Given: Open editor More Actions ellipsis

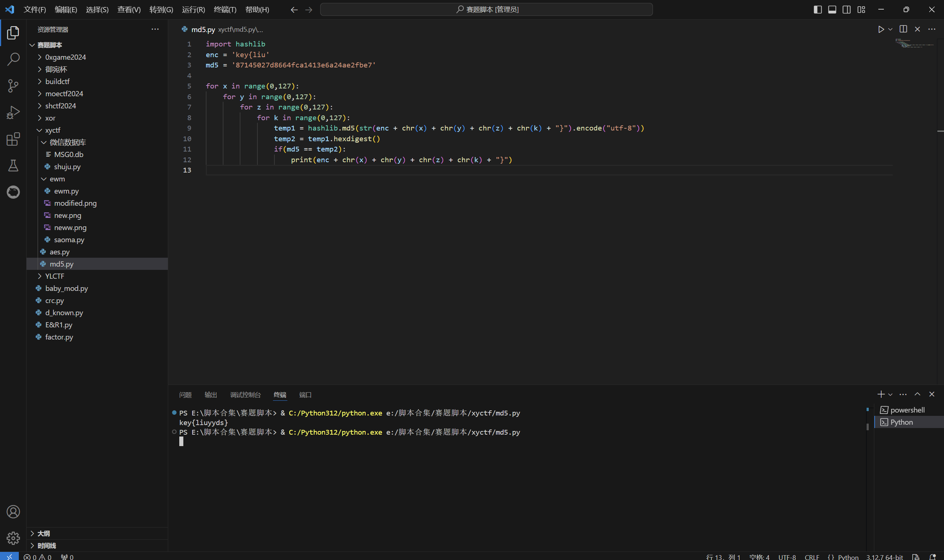Looking at the screenshot, I should (932, 29).
